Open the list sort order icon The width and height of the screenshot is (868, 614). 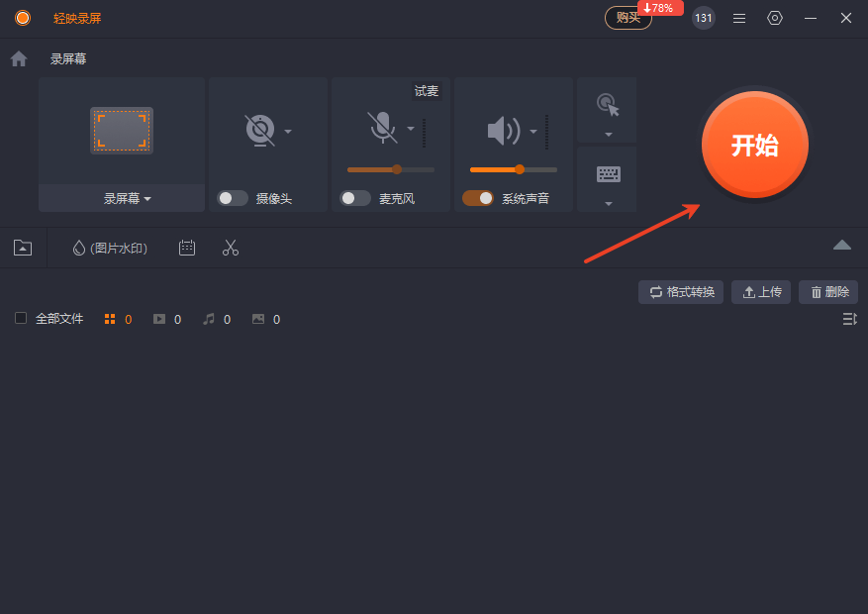coord(850,319)
